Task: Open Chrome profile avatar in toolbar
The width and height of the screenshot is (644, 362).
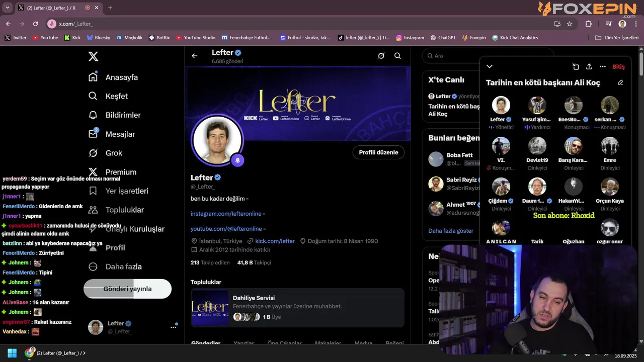Action: coord(622,24)
